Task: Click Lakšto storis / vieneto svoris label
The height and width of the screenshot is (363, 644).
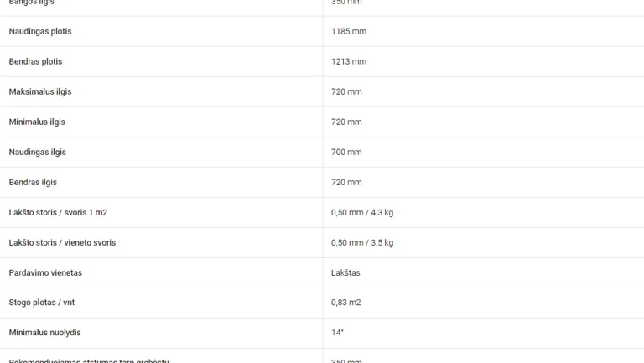Action: coord(62,242)
